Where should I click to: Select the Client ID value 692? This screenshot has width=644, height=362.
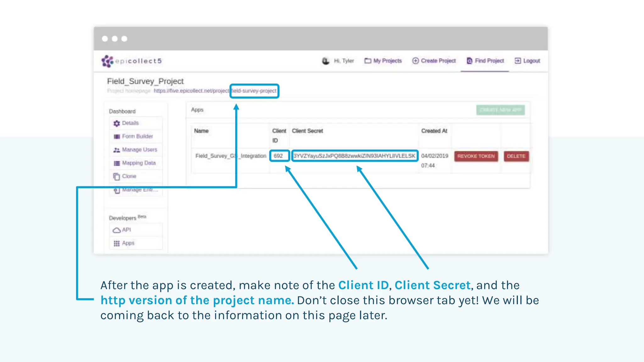pyautogui.click(x=278, y=156)
